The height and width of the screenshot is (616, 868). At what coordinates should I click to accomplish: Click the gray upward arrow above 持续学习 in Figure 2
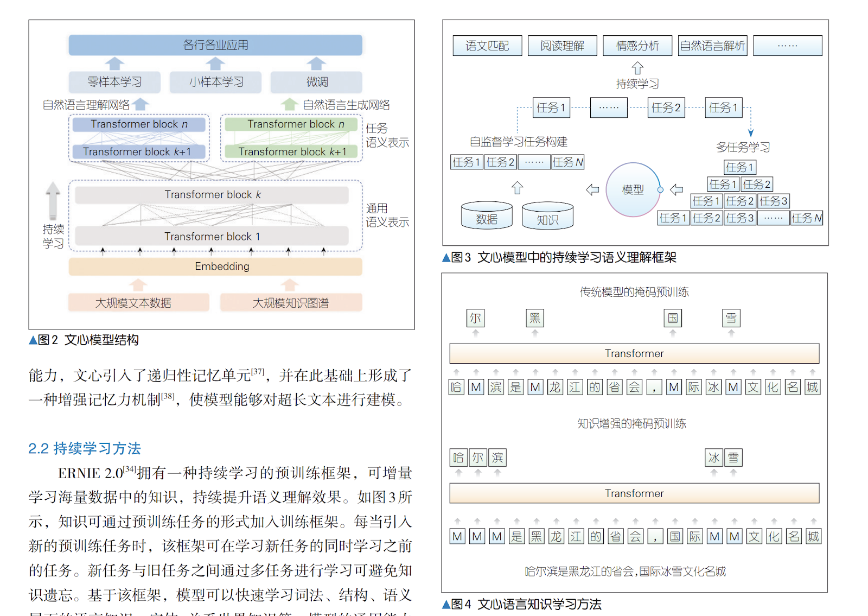pos(53,200)
